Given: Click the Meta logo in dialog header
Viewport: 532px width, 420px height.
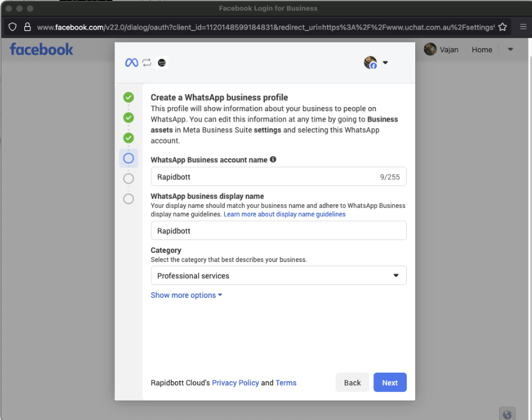Looking at the screenshot, I should pos(131,63).
